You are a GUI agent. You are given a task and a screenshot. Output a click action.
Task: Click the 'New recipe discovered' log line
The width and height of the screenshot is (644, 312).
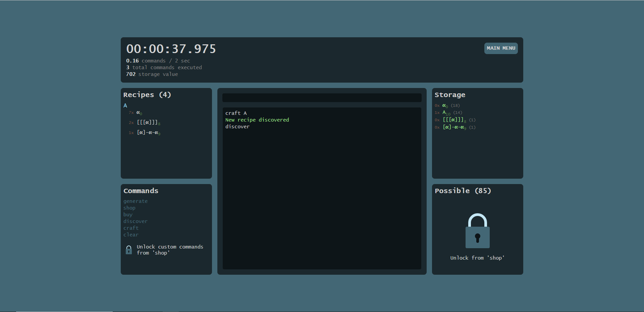pos(257,120)
